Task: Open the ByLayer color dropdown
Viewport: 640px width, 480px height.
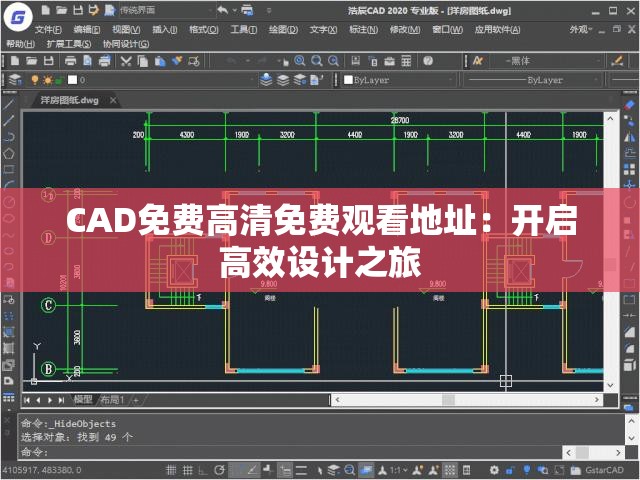Action: tap(399, 80)
